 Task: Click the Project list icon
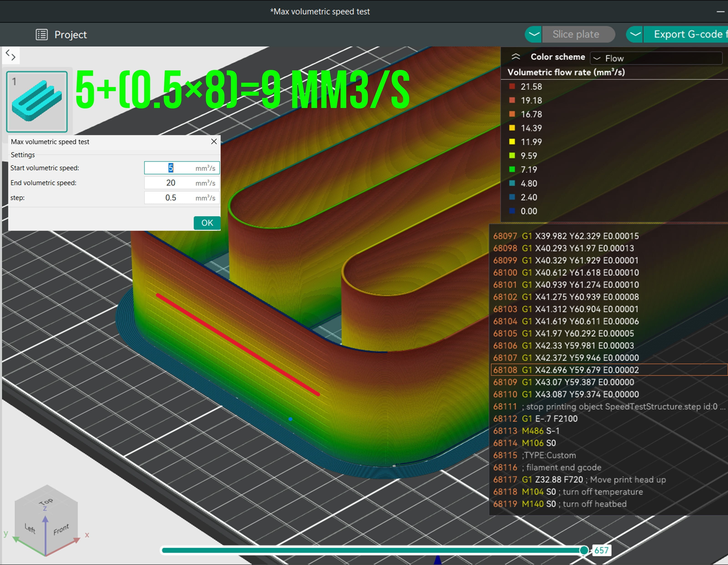click(x=42, y=34)
